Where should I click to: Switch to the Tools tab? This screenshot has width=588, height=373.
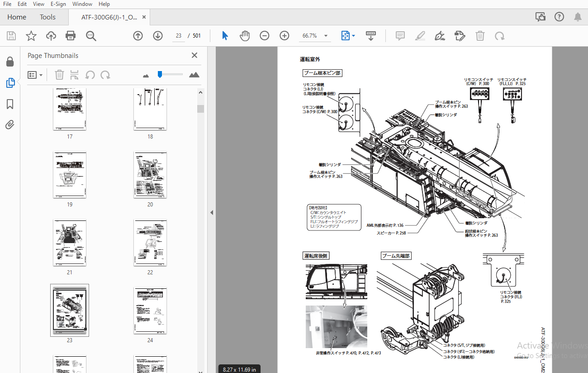click(x=47, y=17)
